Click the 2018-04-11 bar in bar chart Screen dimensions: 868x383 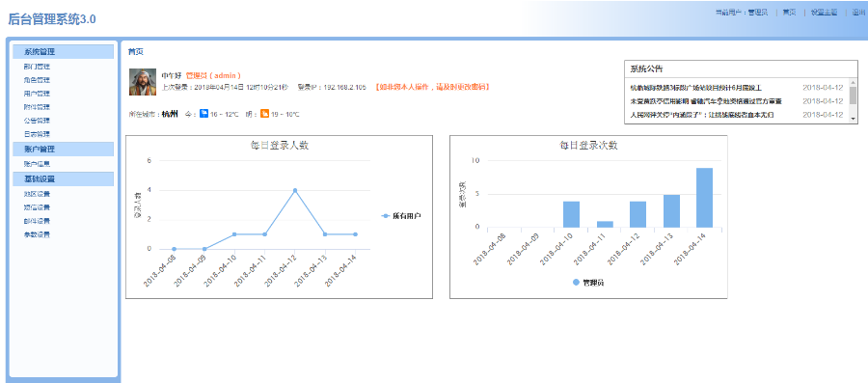[x=605, y=224]
